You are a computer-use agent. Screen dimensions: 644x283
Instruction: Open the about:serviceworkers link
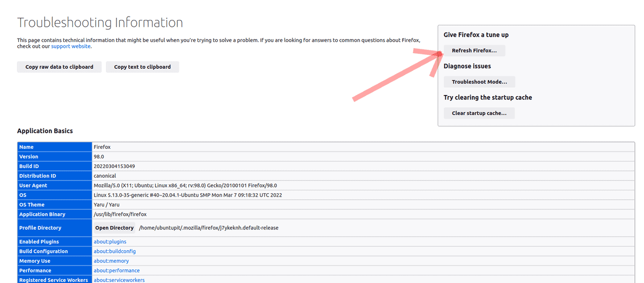[119, 280]
